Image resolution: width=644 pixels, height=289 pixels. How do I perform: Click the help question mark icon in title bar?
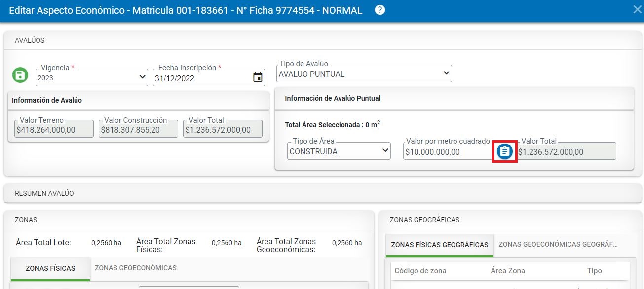click(x=379, y=10)
